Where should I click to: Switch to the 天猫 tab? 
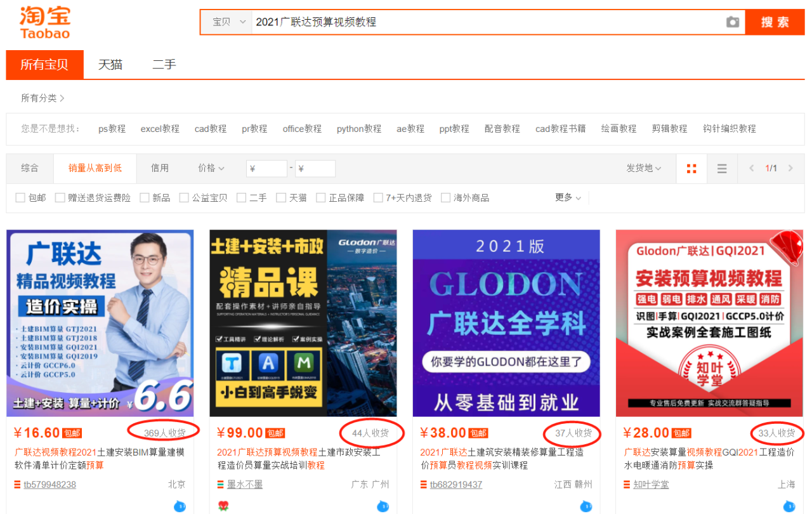coord(110,65)
